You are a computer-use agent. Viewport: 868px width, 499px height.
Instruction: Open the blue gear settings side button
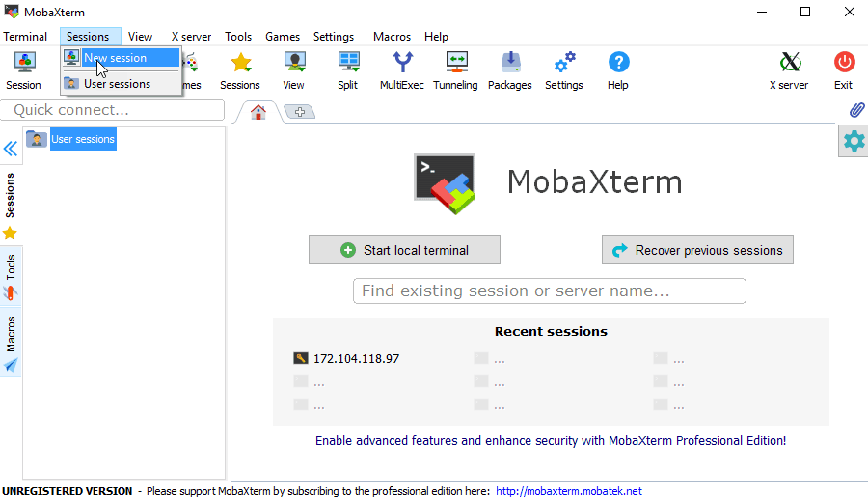click(854, 141)
